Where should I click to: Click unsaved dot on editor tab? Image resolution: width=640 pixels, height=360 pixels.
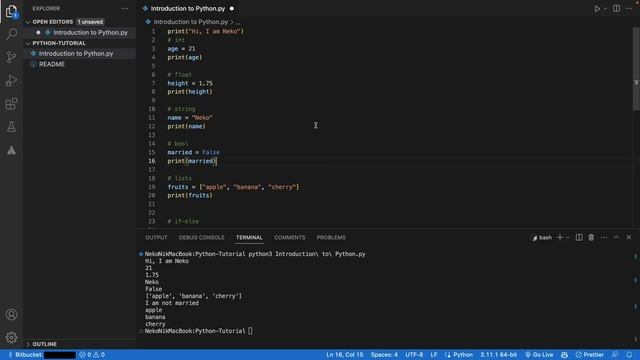[232, 9]
